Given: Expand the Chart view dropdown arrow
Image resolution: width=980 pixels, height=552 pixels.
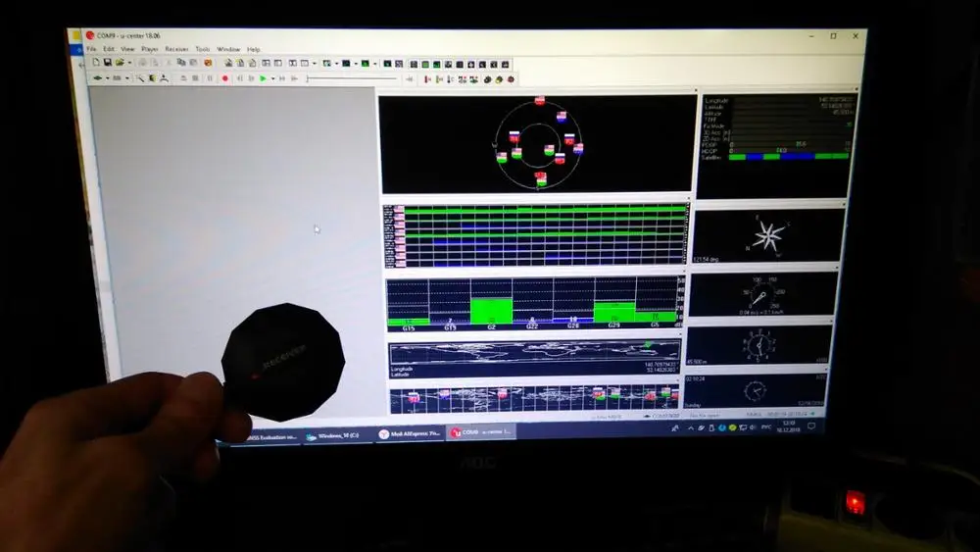Looking at the screenshot, I should coord(337,64).
